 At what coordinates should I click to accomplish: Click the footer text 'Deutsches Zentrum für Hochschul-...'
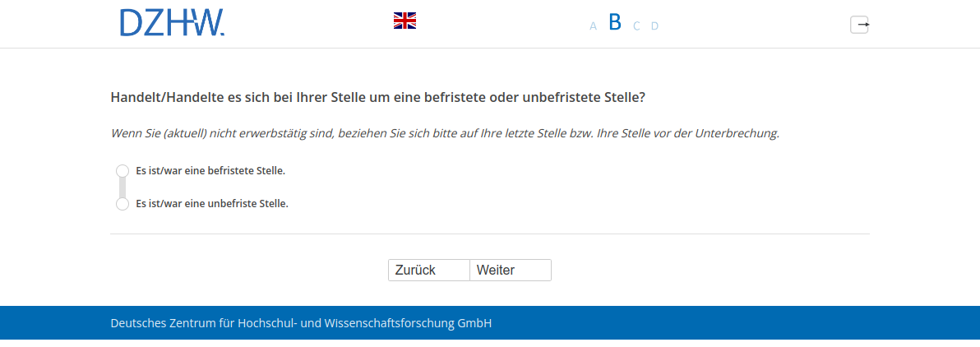click(301, 323)
